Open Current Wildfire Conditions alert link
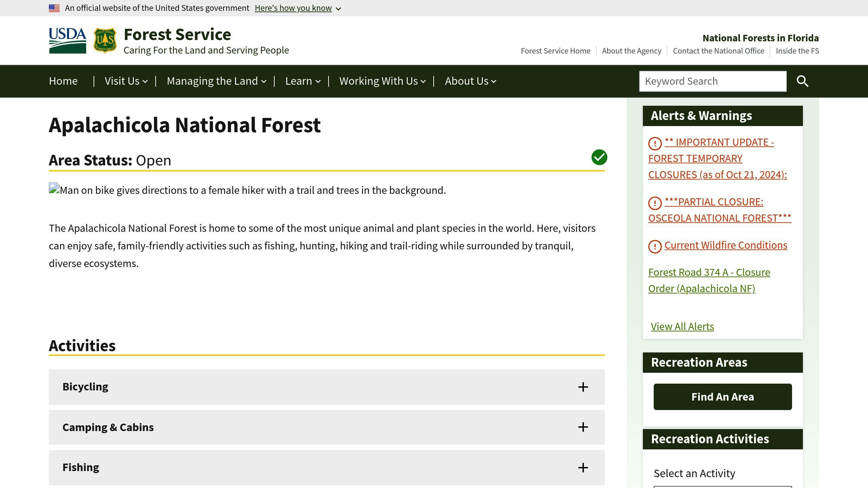The width and height of the screenshot is (868, 488). [726, 245]
